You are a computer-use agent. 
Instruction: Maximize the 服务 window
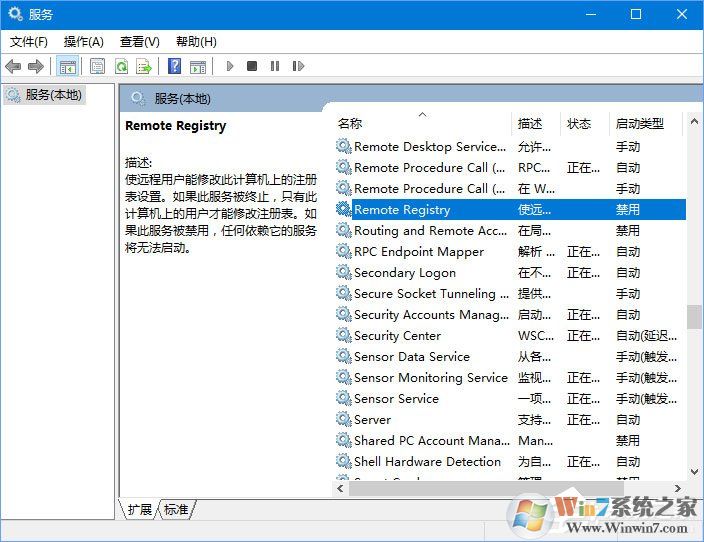(x=636, y=14)
